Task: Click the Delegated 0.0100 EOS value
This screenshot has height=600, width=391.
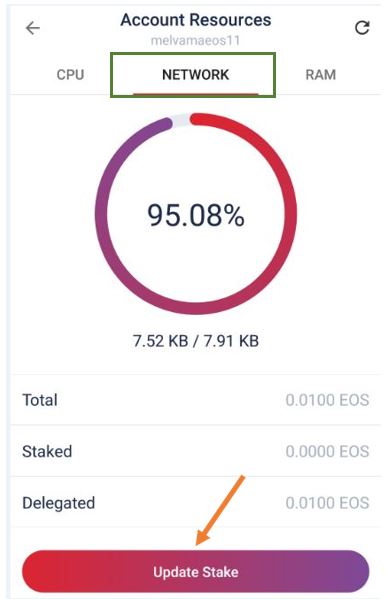Action: (x=327, y=503)
